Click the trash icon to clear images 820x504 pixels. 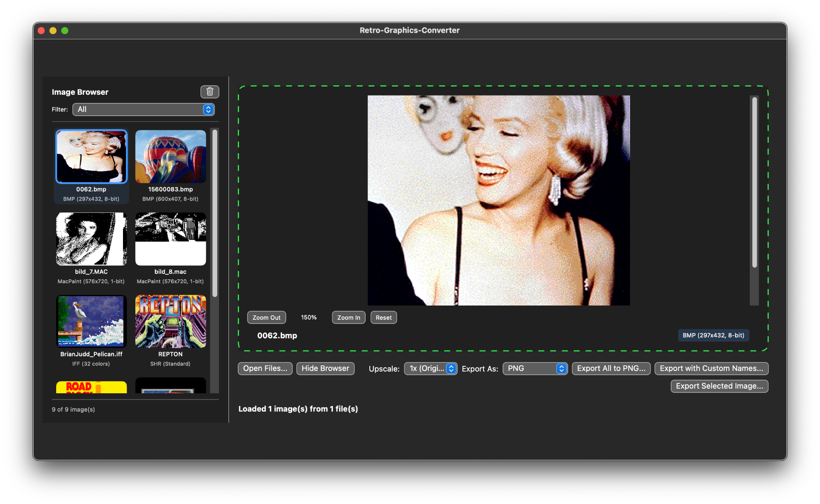tap(210, 92)
